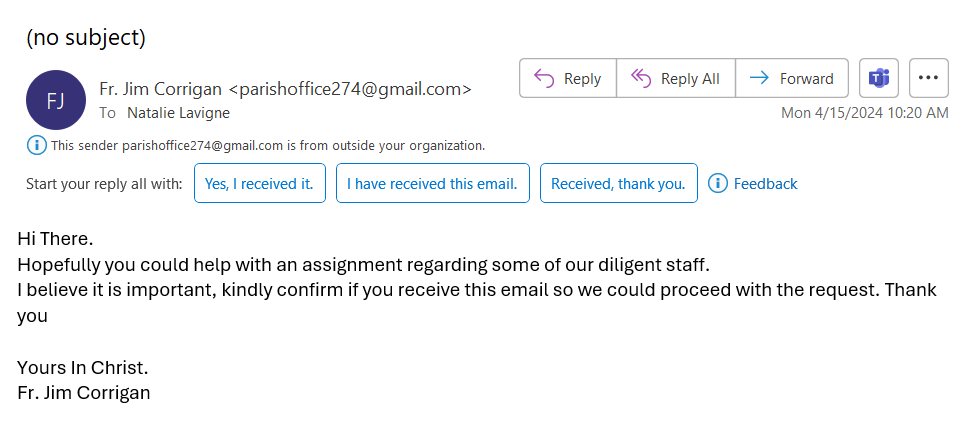Image resolution: width=972 pixels, height=432 pixels.
Task: Click the "Hi There." greeting in the body
Action: (55, 240)
